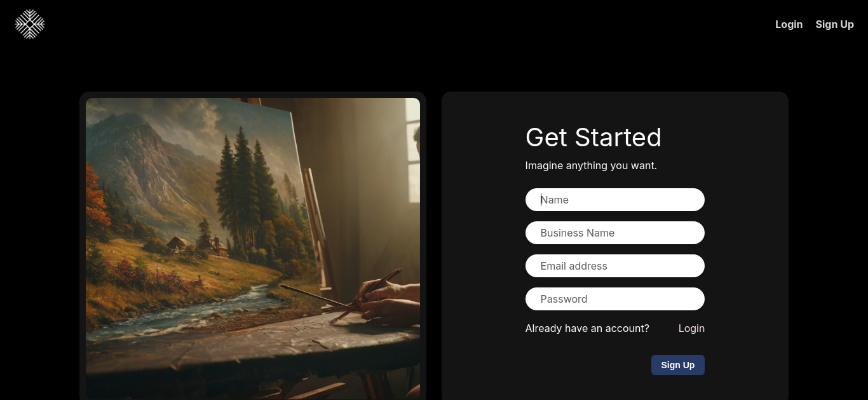868x400 pixels.
Task: Follow the Login link beside 'Already have an account?'
Action: tap(691, 328)
